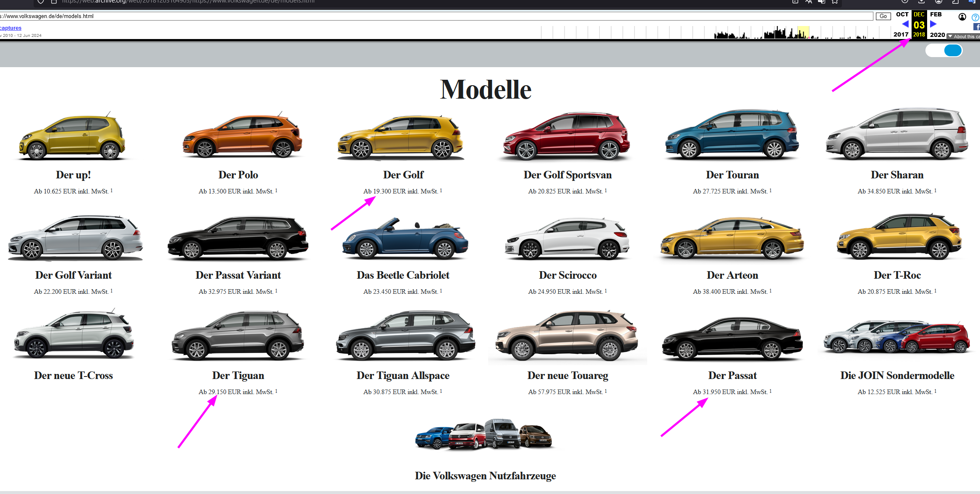The height and width of the screenshot is (494, 980).
Task: Click the grey Tiguan car image
Action: (x=238, y=335)
